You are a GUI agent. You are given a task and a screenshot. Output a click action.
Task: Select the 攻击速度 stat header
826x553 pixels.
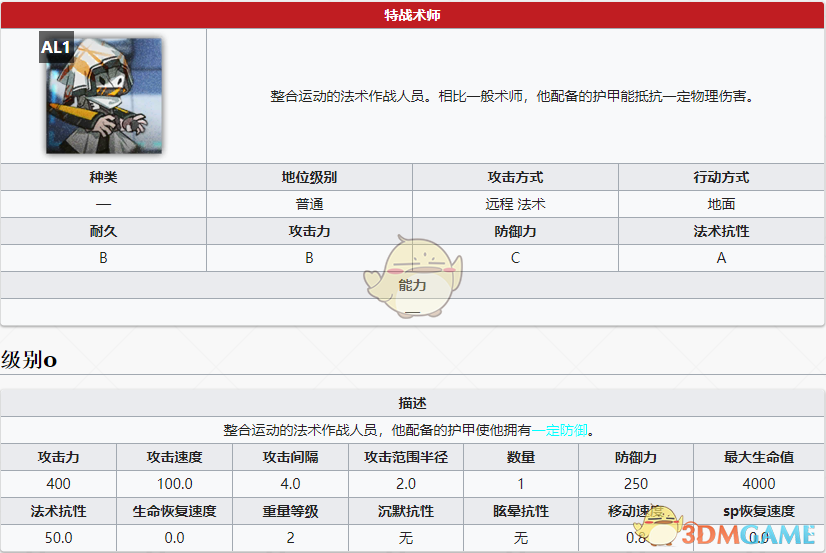pos(175,457)
